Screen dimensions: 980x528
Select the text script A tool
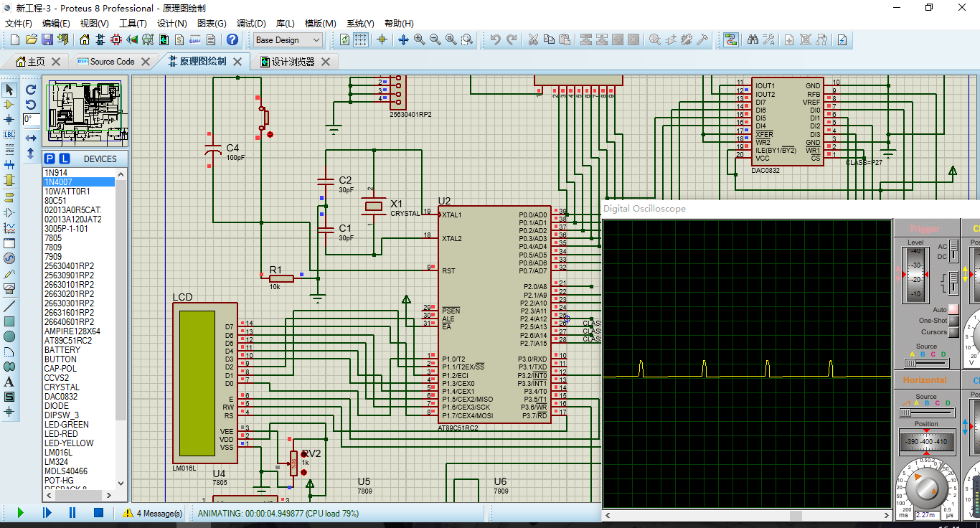click(9, 382)
